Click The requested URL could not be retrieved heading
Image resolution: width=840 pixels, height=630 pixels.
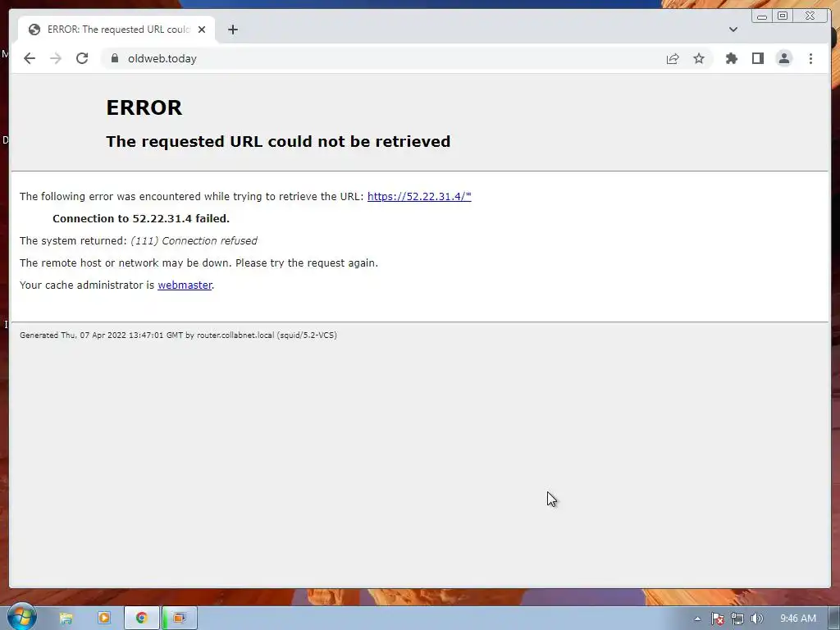tap(278, 141)
